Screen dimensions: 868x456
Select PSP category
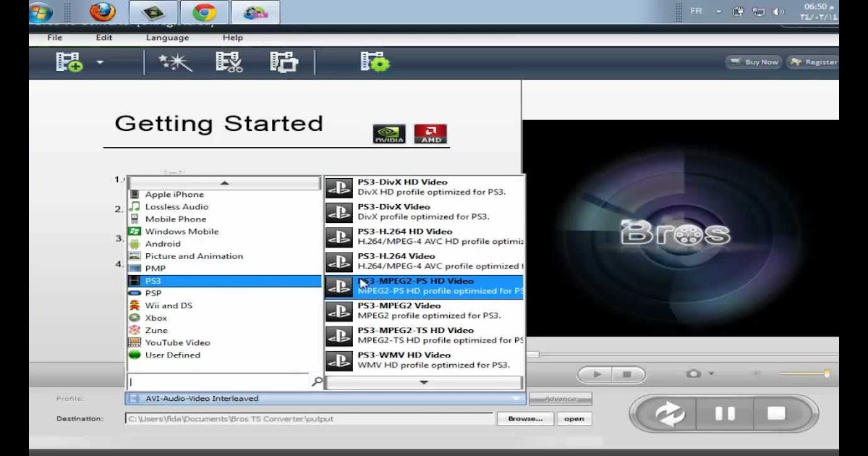pyautogui.click(x=224, y=293)
